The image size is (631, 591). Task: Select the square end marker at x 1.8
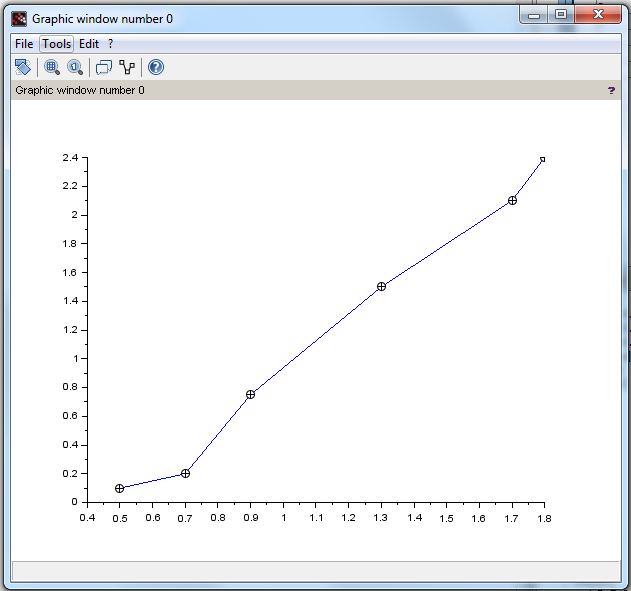point(542,159)
